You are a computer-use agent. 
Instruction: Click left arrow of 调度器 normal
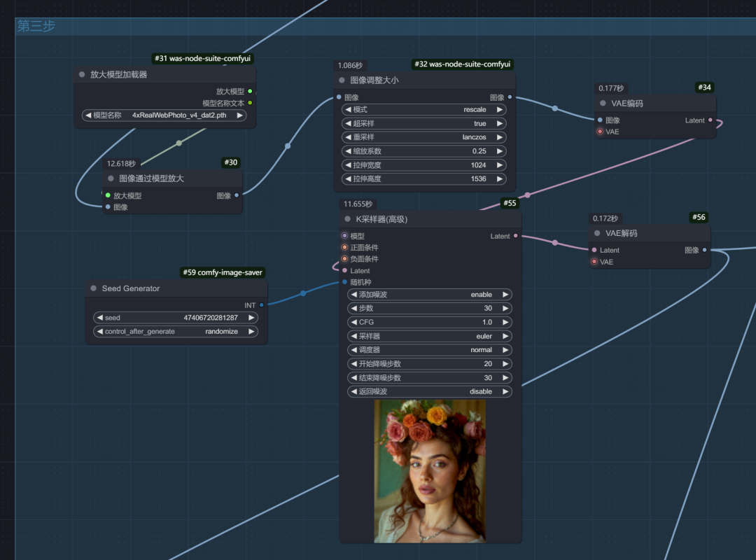[354, 350]
